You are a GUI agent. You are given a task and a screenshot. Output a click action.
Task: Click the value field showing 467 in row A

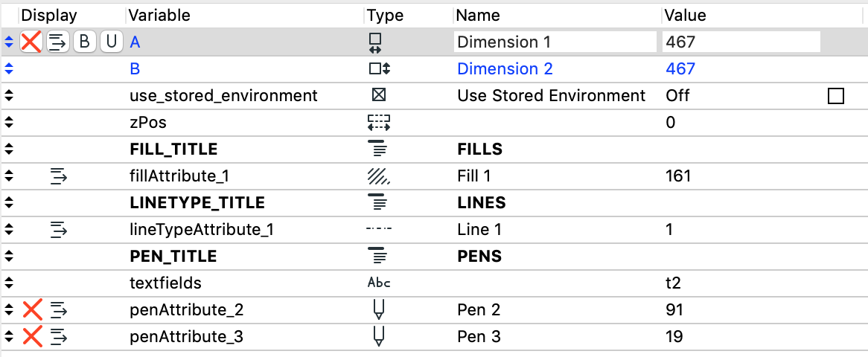[741, 42]
